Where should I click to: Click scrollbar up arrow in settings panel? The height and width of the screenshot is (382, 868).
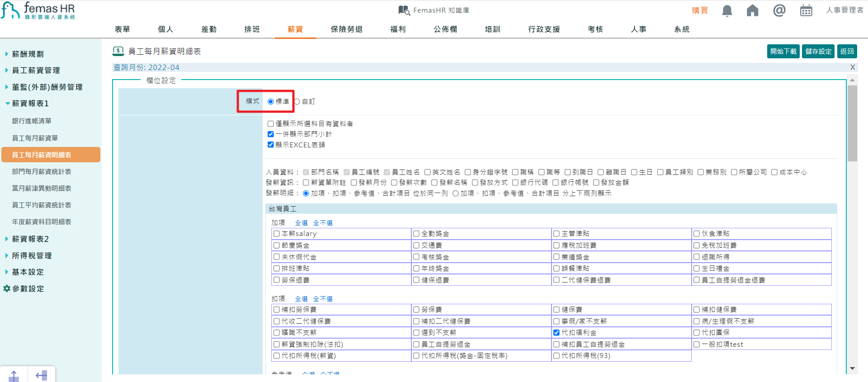[x=852, y=80]
